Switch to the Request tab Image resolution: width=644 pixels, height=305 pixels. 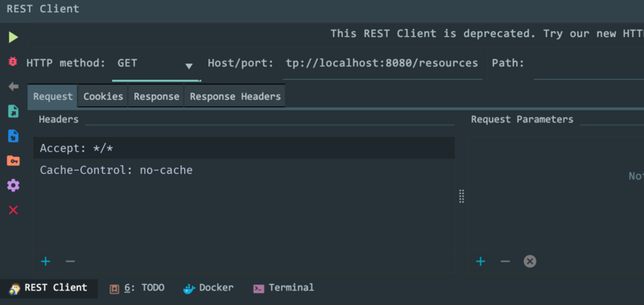[x=52, y=97]
